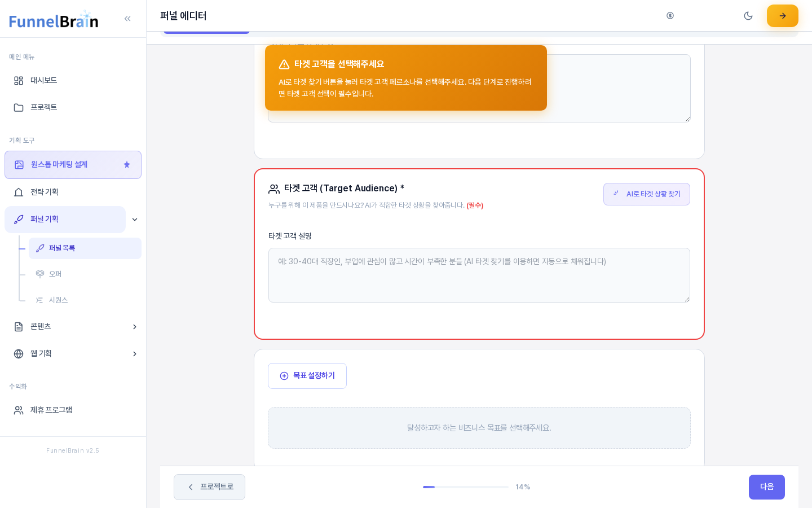Open the 전략 기획 menu item

[73, 192]
